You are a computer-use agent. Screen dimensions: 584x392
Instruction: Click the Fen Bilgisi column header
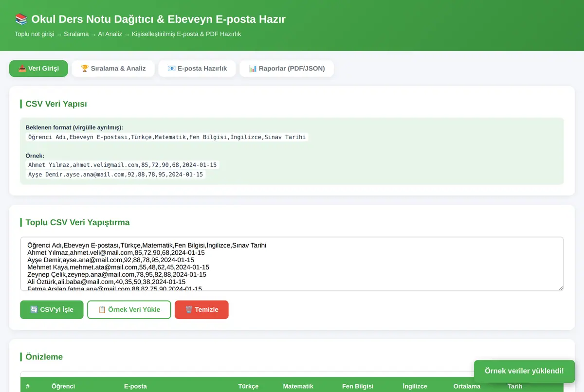pos(358,386)
